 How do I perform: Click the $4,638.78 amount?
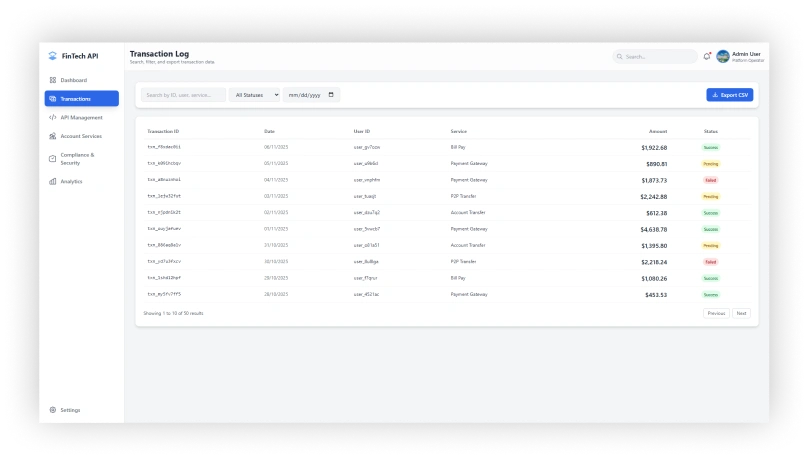[x=654, y=229]
